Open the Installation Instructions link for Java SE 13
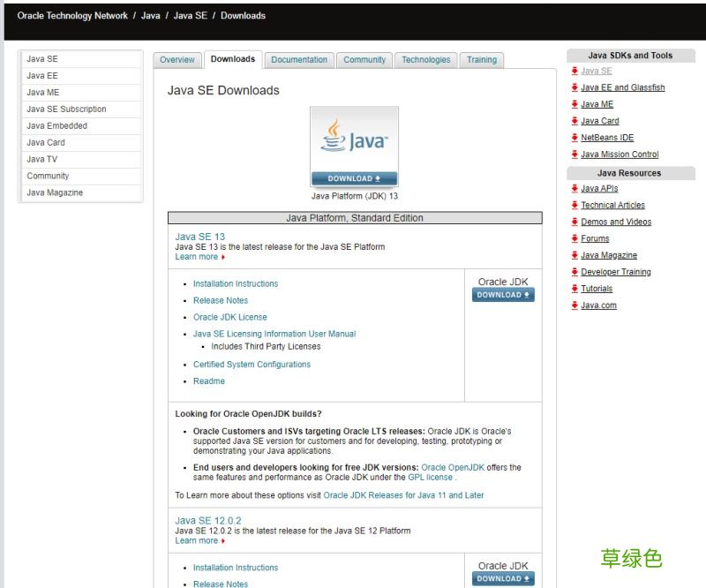Screen dimensions: 706x588 pos(236,283)
